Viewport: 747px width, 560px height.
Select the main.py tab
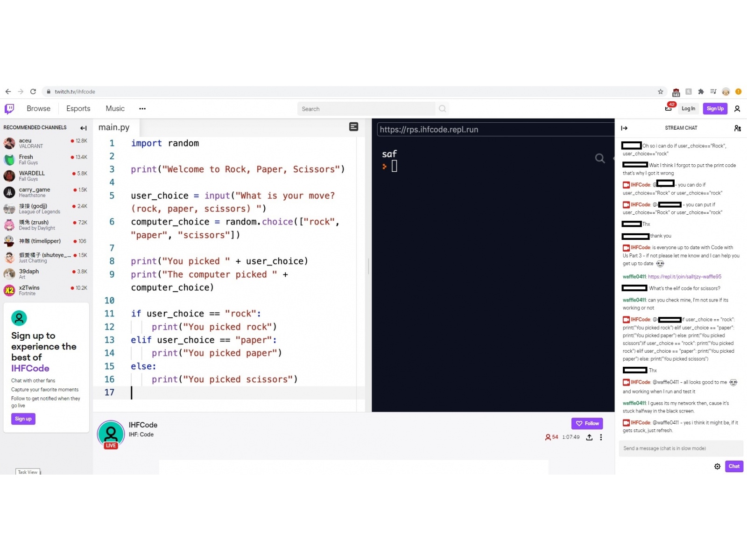pyautogui.click(x=114, y=127)
